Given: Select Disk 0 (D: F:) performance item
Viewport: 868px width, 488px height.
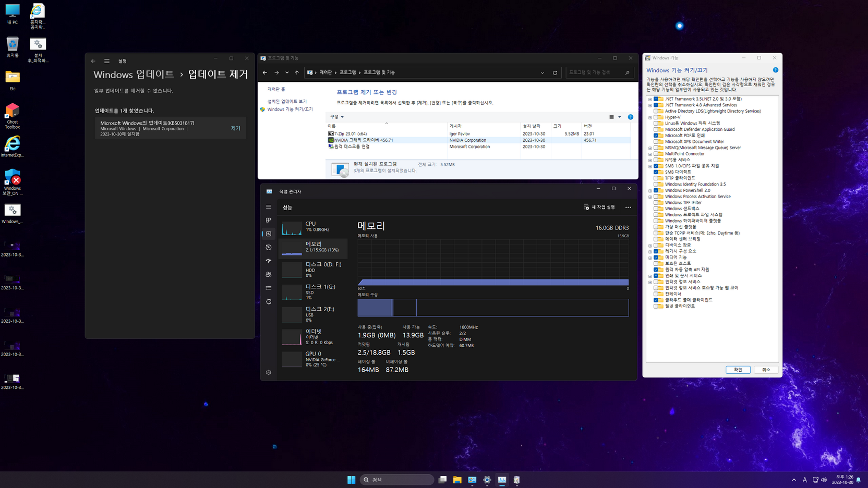Looking at the screenshot, I should (x=313, y=270).
